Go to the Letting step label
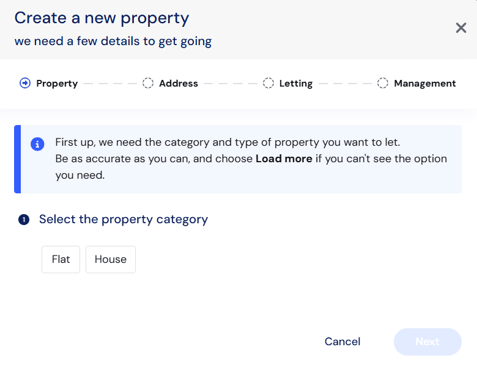Viewport: 477px width, 369px height. (x=296, y=83)
